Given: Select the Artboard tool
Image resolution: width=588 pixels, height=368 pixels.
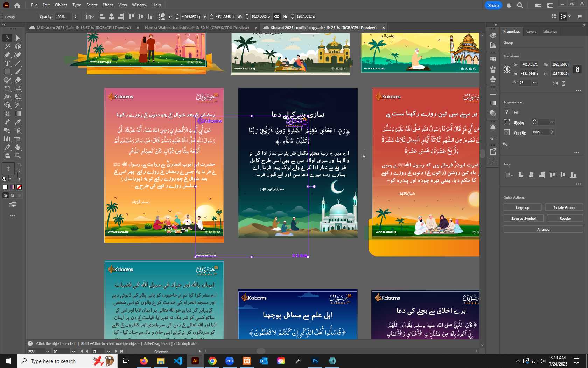Looking at the screenshot, I should click(18, 139).
